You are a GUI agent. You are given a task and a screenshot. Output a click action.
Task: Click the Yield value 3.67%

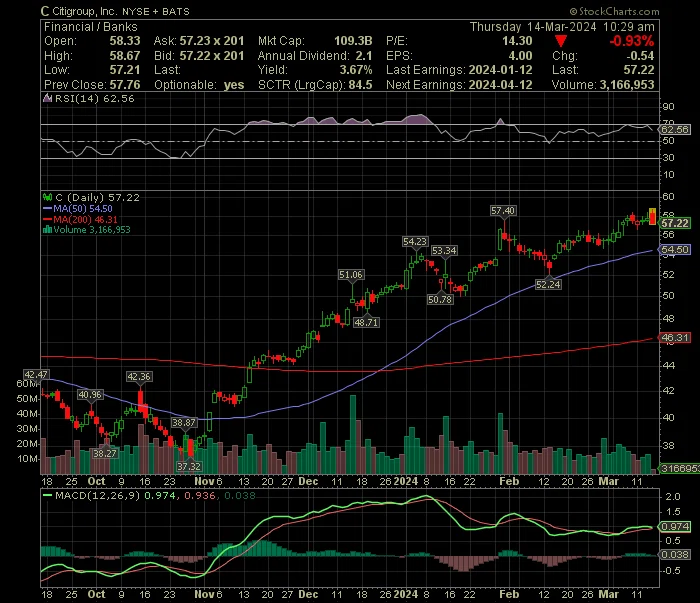pos(356,70)
